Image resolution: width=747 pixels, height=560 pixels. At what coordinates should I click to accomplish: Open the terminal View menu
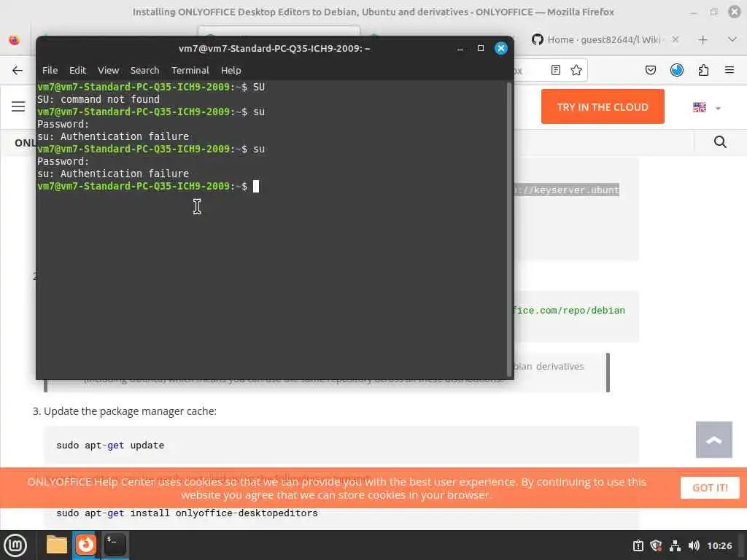click(108, 71)
